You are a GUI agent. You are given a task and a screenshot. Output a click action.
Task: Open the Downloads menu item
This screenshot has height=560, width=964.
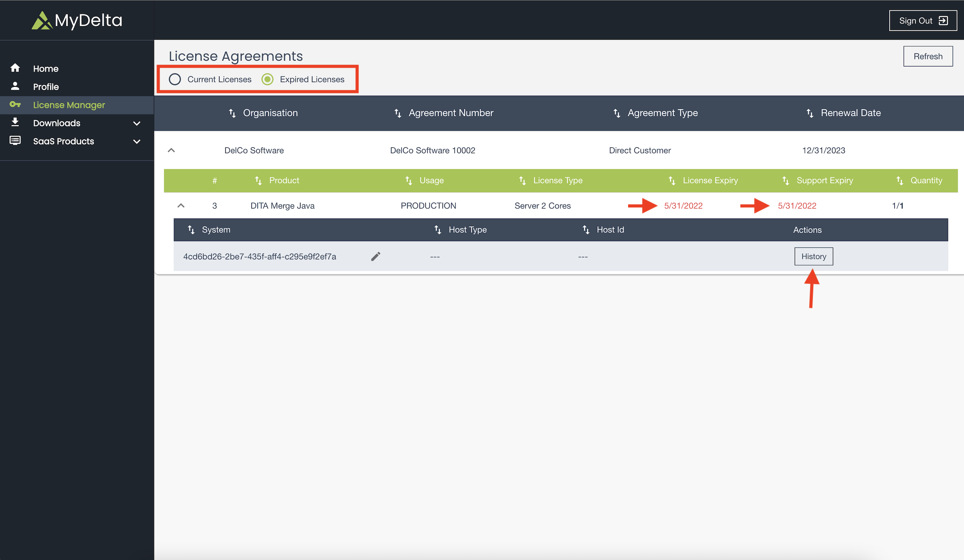57,123
